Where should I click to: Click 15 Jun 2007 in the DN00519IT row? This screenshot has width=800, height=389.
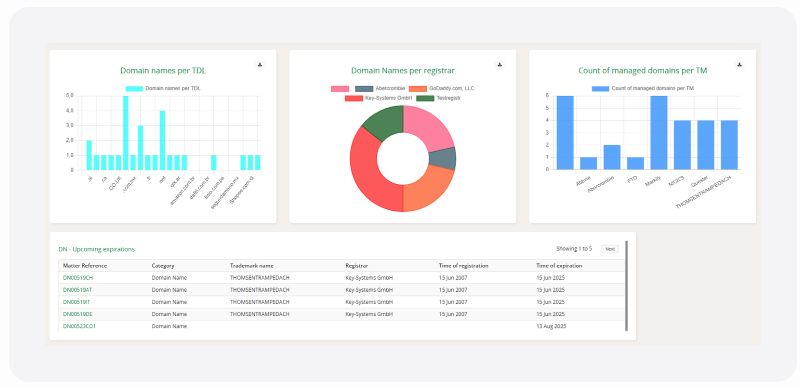pyautogui.click(x=453, y=302)
